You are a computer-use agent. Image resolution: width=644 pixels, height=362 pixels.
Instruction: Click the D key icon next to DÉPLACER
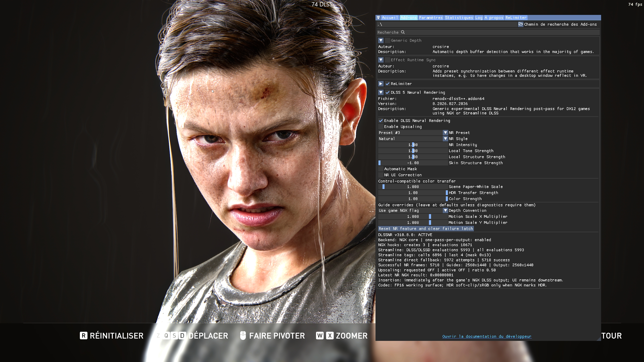pyautogui.click(x=182, y=336)
